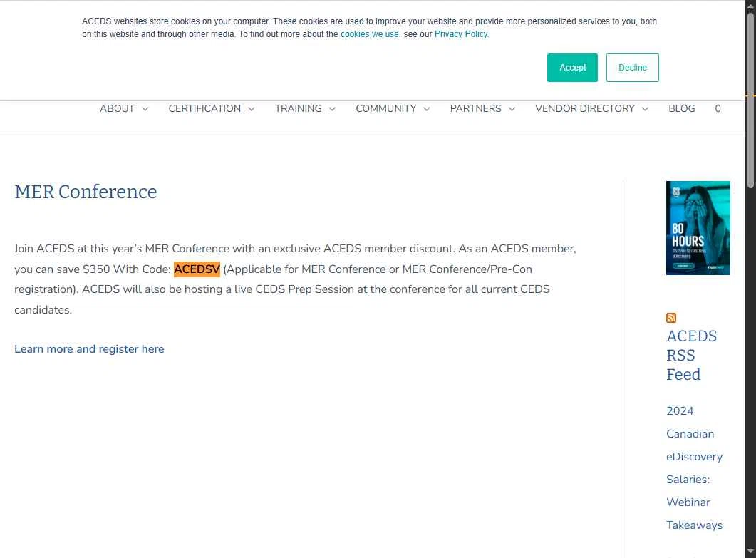
Task: Open the cart showing 0 items
Action: (x=718, y=108)
